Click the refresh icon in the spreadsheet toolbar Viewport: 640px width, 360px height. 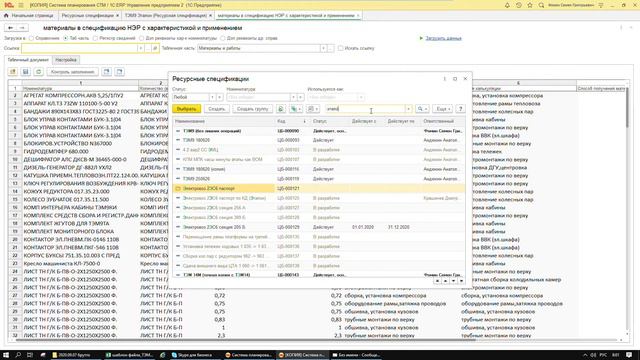pos(38,72)
